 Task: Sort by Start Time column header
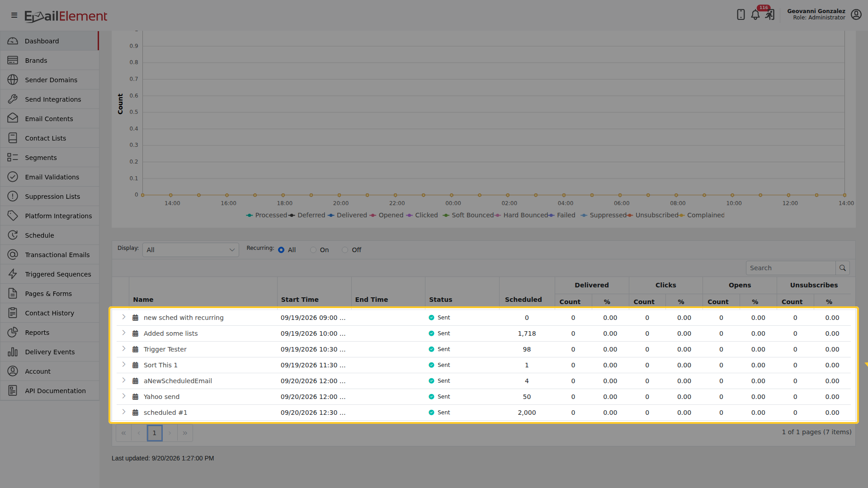pos(300,300)
